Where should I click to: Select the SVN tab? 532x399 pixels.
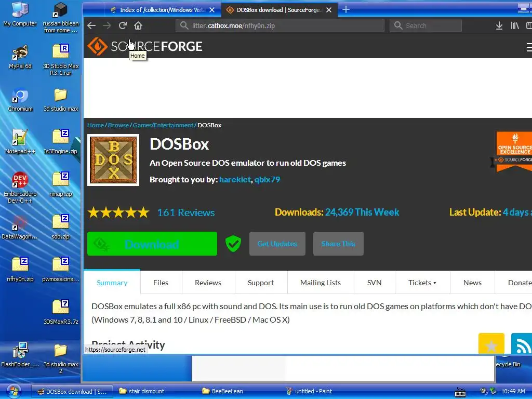coord(374,282)
